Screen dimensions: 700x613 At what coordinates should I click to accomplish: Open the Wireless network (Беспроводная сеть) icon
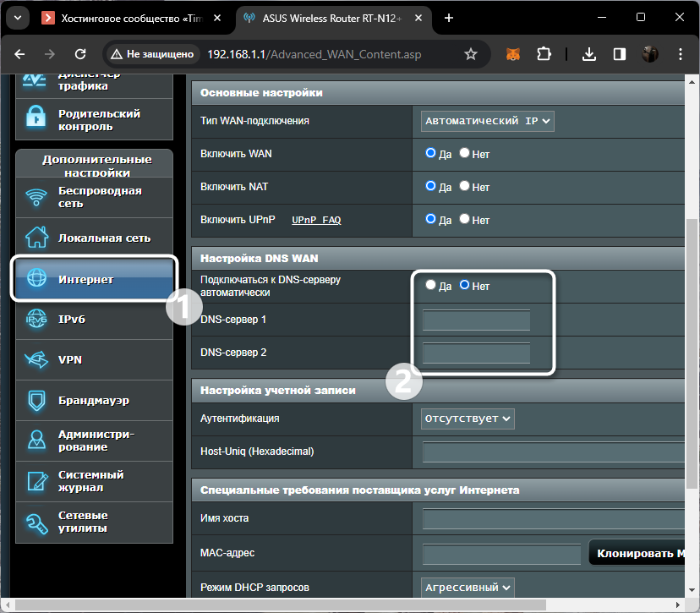[36, 198]
